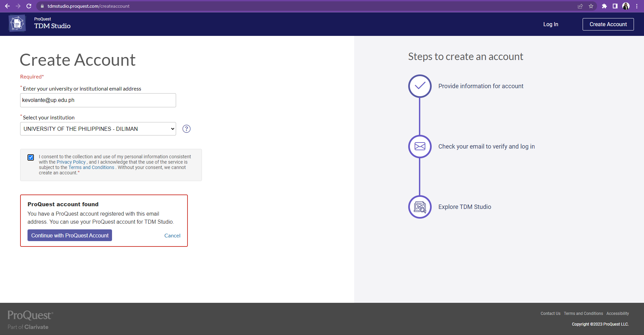Open the Privacy Policy link
This screenshot has height=335, width=644.
(x=71, y=162)
